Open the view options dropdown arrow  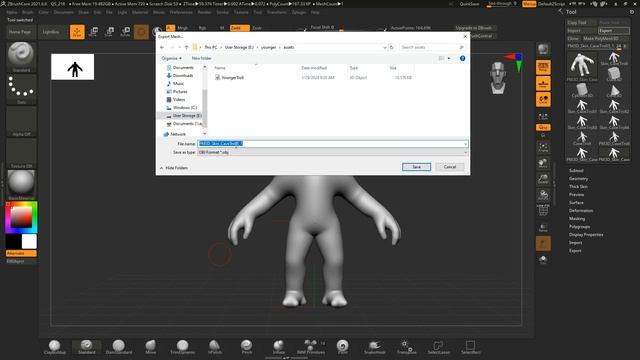tap(449, 58)
